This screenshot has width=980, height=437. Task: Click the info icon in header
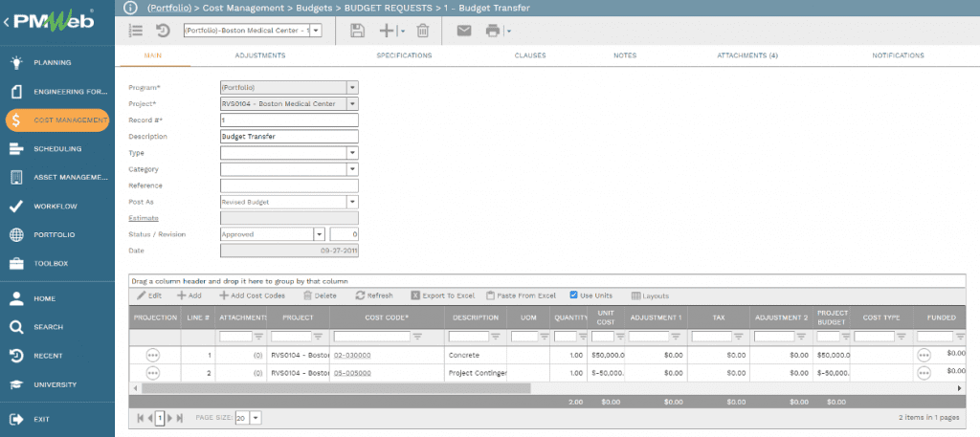point(130,8)
